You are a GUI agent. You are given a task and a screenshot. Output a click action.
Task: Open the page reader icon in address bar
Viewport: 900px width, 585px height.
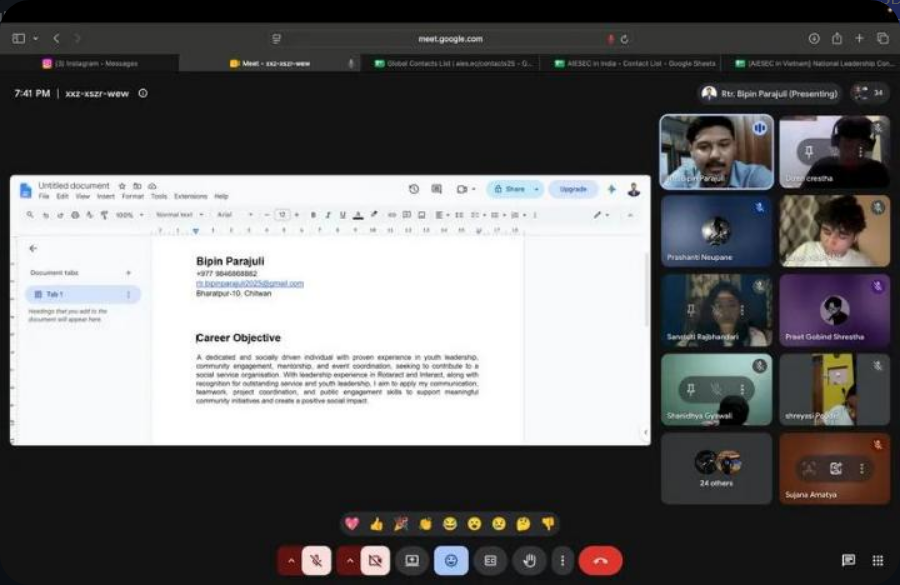(277, 39)
